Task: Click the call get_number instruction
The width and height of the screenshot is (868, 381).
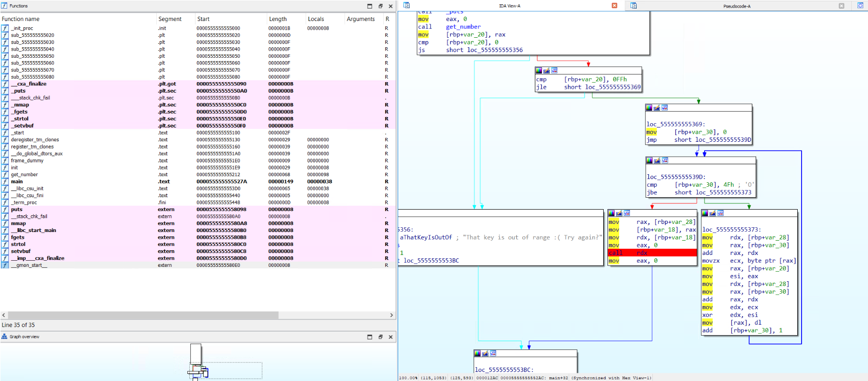Action: click(449, 27)
